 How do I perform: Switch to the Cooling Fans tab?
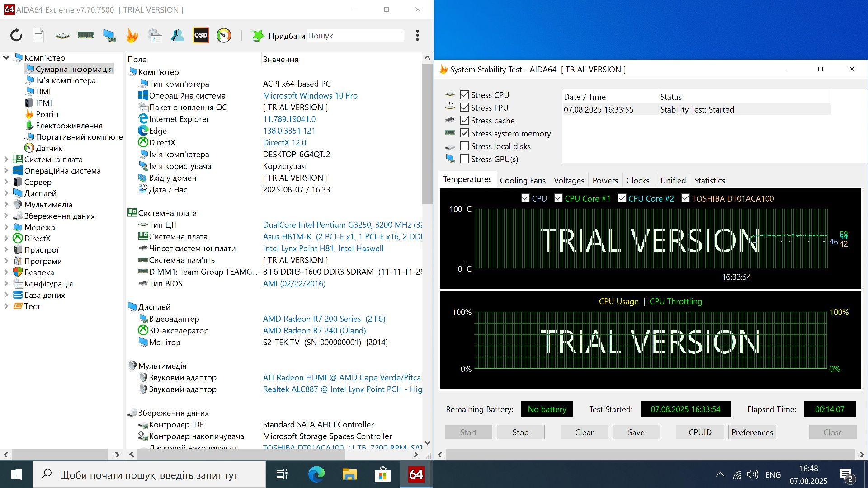click(523, 180)
